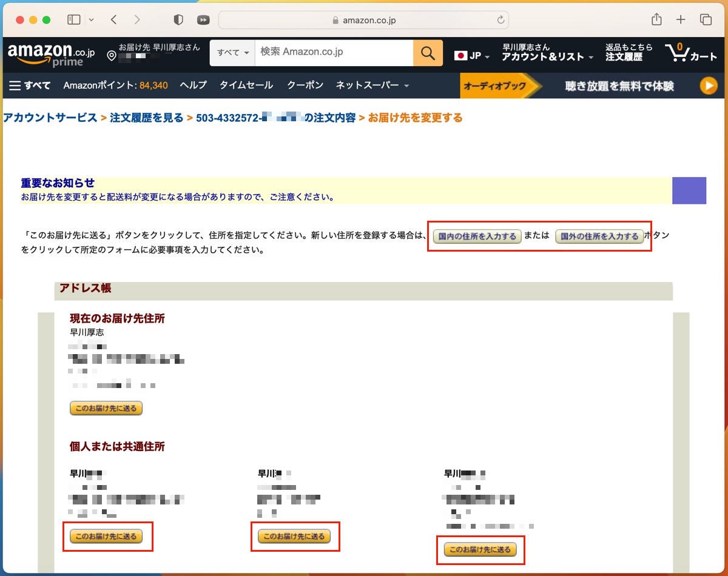Click the orange magnifier search button
This screenshot has height=576, width=728.
[428, 53]
